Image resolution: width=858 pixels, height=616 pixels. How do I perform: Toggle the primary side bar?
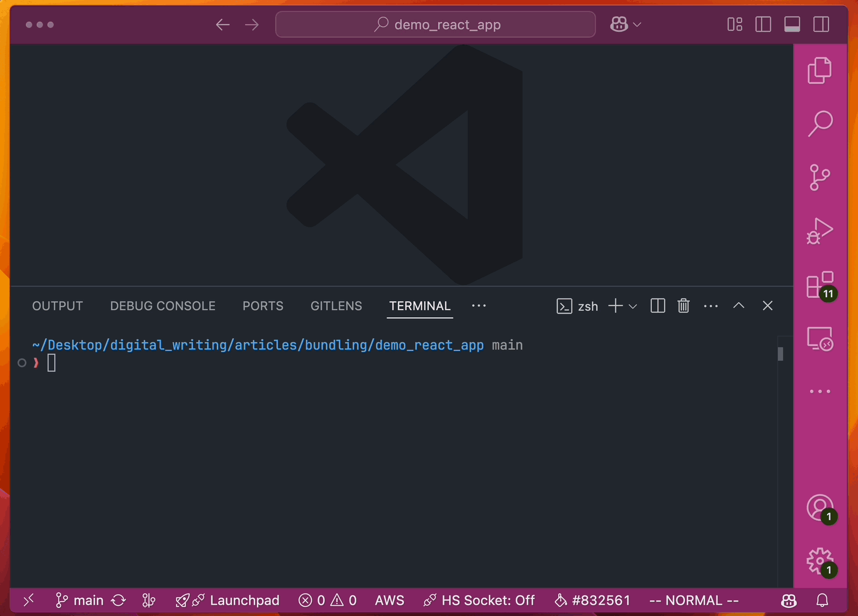point(763,24)
